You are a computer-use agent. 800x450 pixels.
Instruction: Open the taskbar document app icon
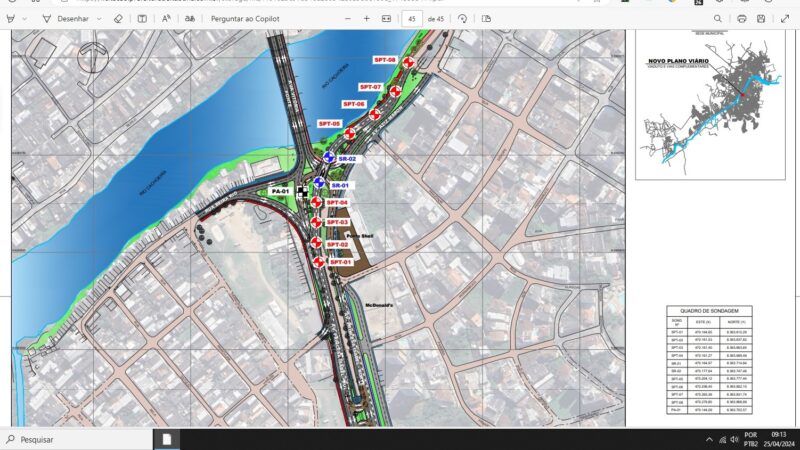tap(166, 439)
